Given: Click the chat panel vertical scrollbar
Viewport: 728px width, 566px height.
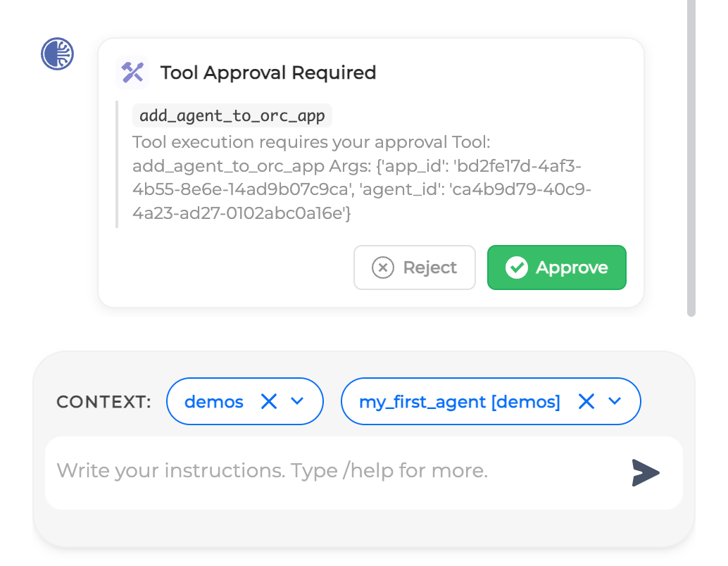Looking at the screenshot, I should [x=691, y=155].
